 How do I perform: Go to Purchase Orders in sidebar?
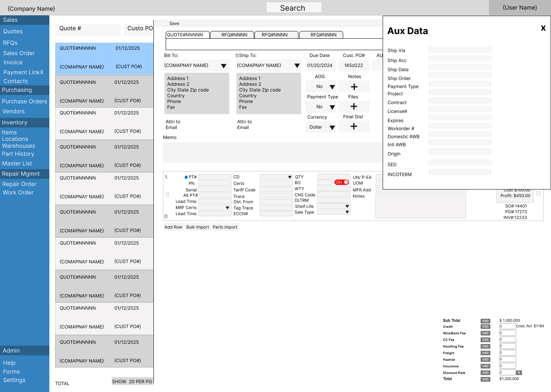(x=24, y=101)
